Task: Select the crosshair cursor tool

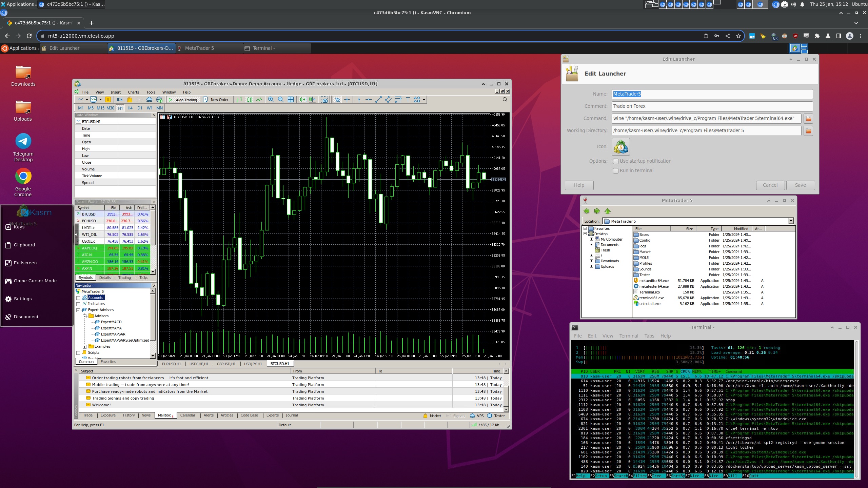Action: pyautogui.click(x=347, y=100)
